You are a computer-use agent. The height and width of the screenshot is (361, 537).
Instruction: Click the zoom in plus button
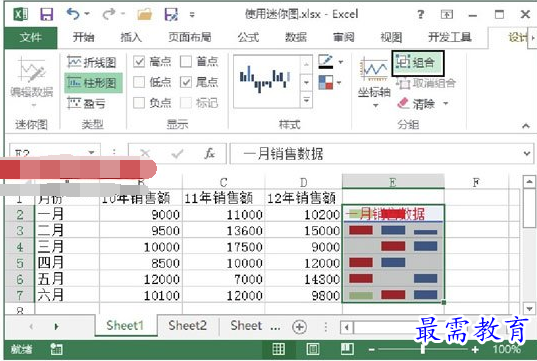click(x=475, y=350)
